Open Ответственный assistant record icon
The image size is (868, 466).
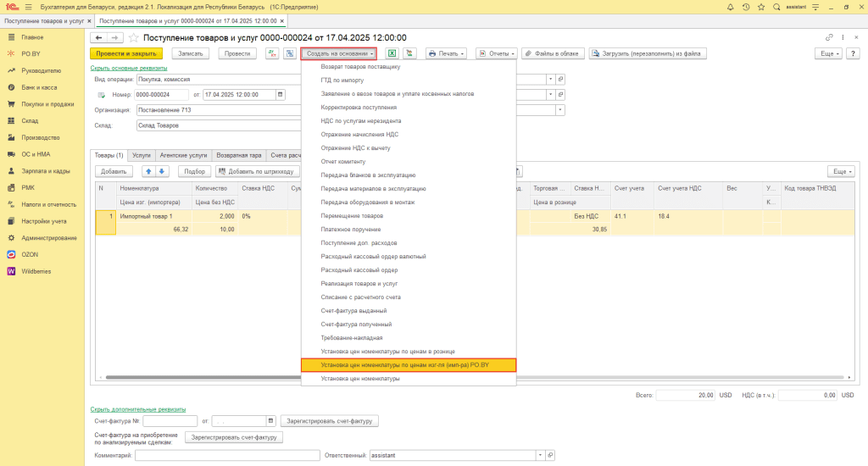pos(550,456)
